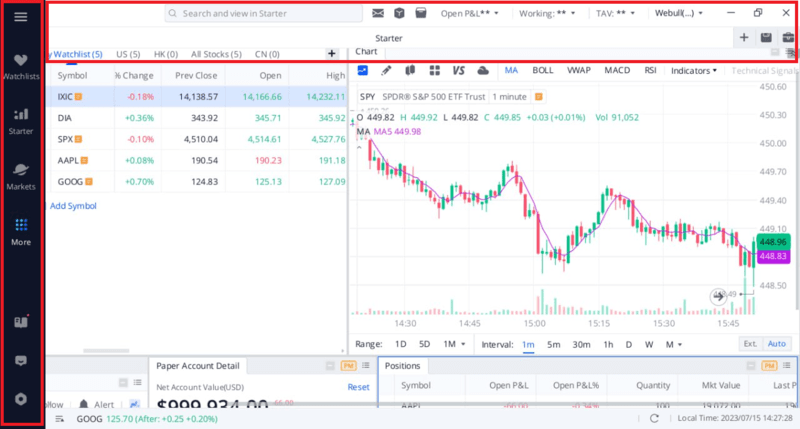This screenshot has width=800, height=429.
Task: Open the feedback chat icon in the sidebar
Action: coord(21,361)
